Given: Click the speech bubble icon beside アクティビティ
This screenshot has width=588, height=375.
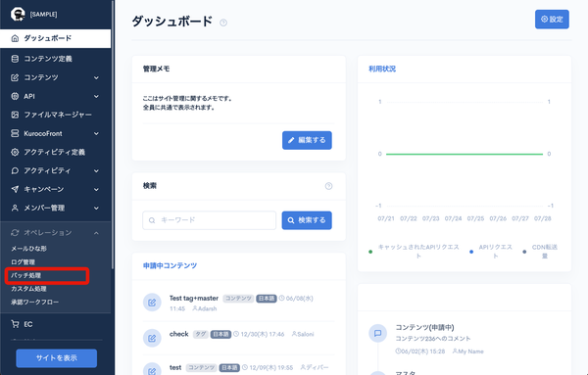Looking at the screenshot, I should click(15, 170).
